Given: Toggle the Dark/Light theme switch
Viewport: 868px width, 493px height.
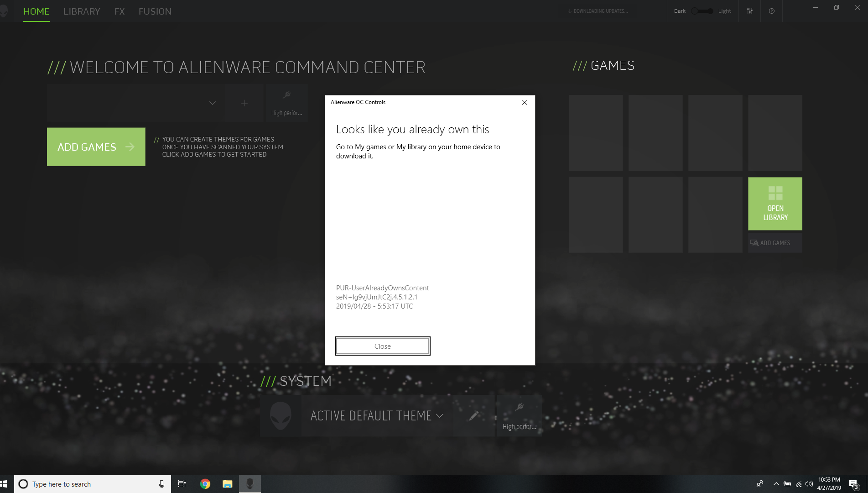Looking at the screenshot, I should click(x=702, y=11).
